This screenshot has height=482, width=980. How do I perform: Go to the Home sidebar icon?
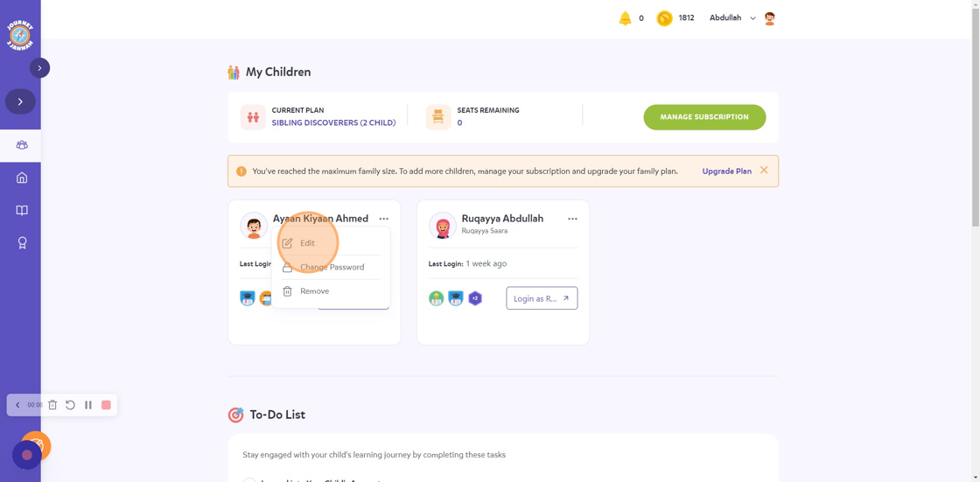22,178
